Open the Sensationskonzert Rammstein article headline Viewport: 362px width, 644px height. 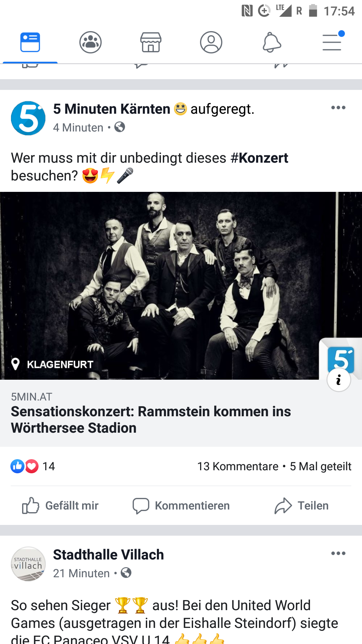click(151, 420)
